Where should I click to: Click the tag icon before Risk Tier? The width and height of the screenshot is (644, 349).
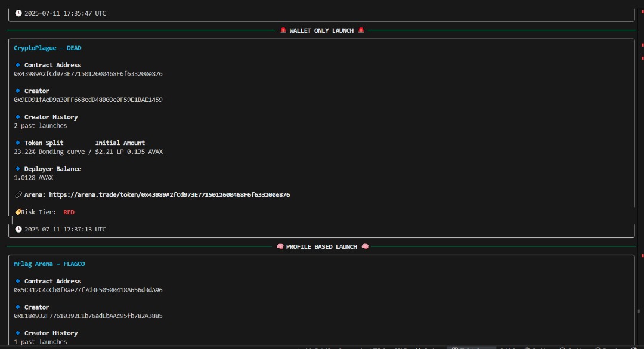point(18,212)
